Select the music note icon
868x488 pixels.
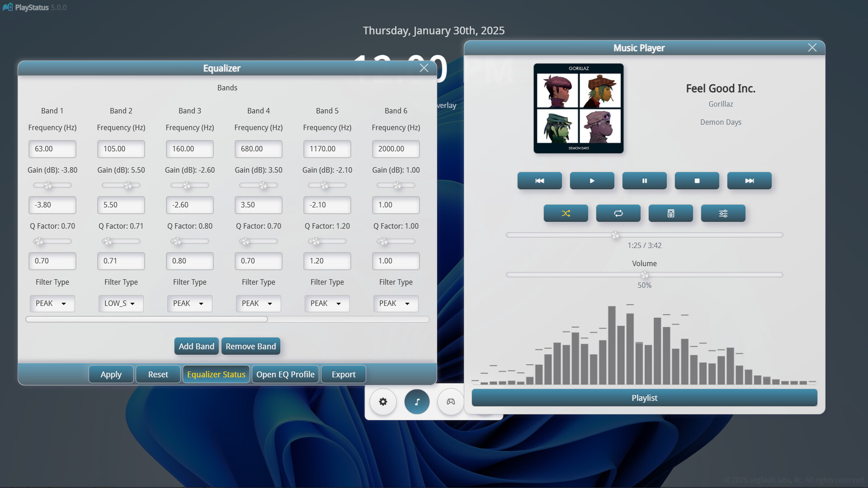(x=416, y=401)
